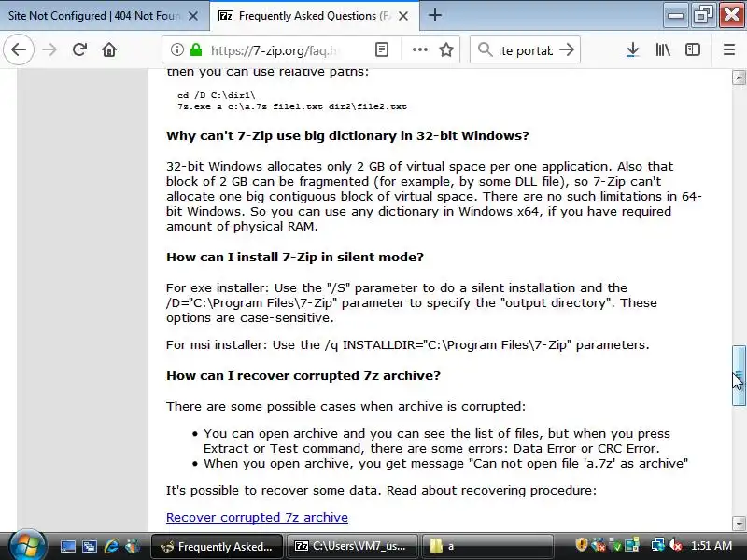Click the green padlock security icon
This screenshot has width=747, height=560.
click(196, 49)
